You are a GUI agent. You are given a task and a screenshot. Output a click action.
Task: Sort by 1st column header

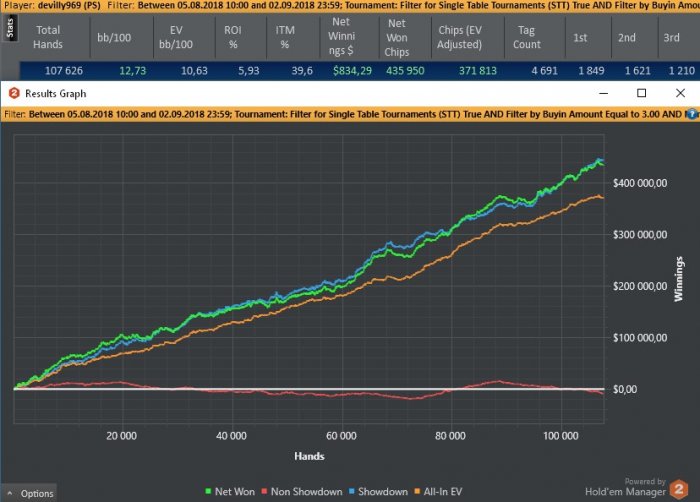click(580, 38)
